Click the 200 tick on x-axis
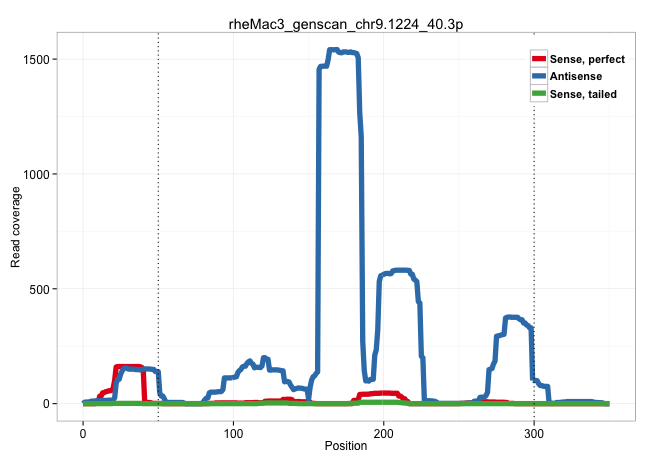The width and height of the screenshot is (650, 460). 384,431
